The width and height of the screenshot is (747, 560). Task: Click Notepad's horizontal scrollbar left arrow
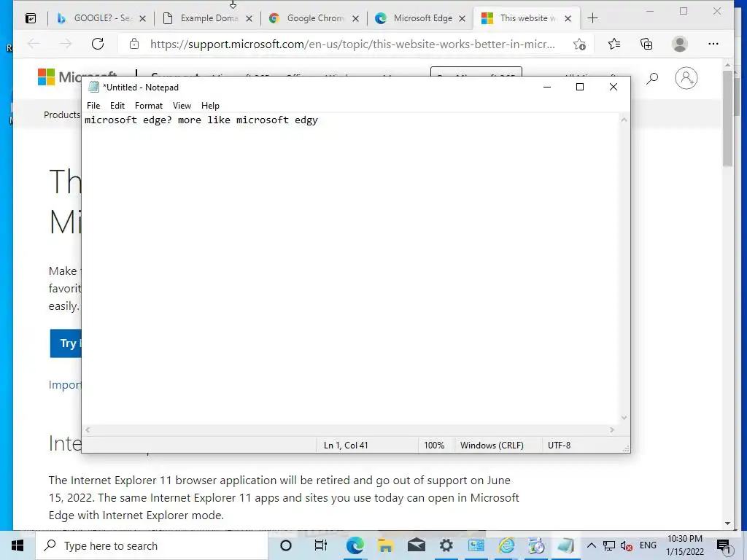[x=88, y=429]
